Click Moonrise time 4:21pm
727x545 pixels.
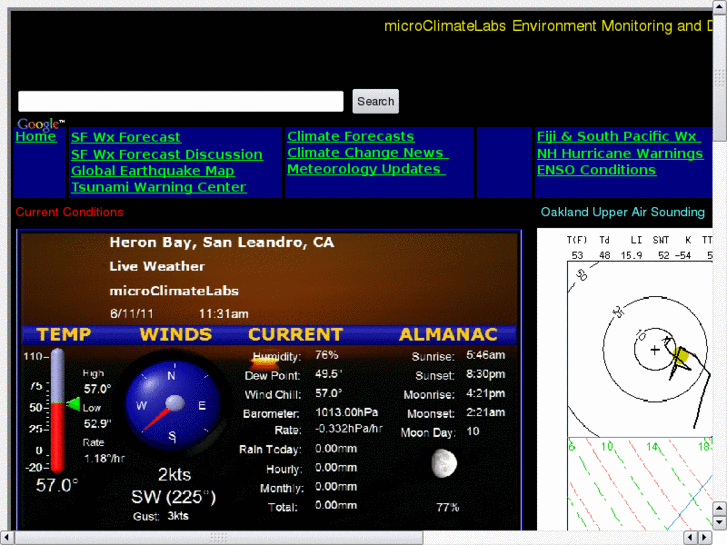pyautogui.click(x=485, y=393)
